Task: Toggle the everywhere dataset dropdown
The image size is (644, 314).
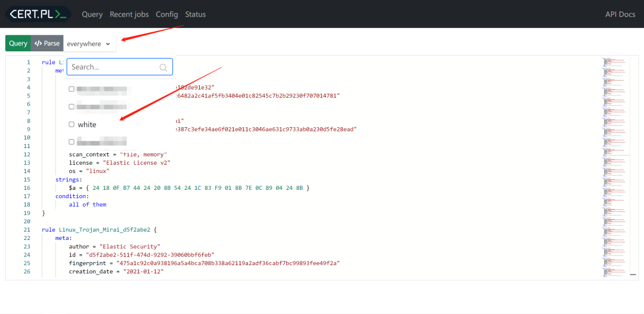Action: pyautogui.click(x=89, y=43)
